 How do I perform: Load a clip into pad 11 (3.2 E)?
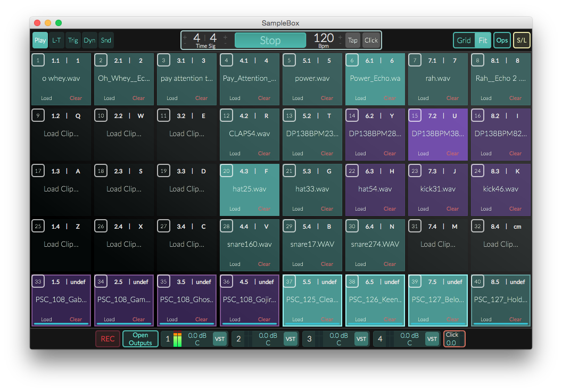187,134
